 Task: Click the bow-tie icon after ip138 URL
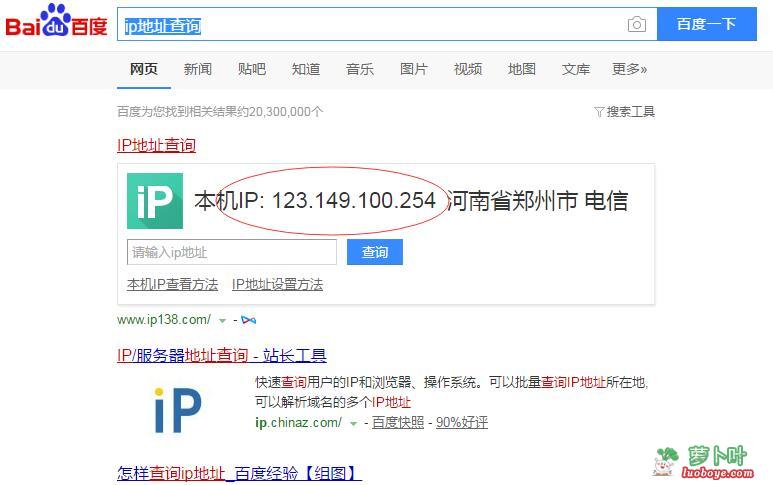(248, 320)
